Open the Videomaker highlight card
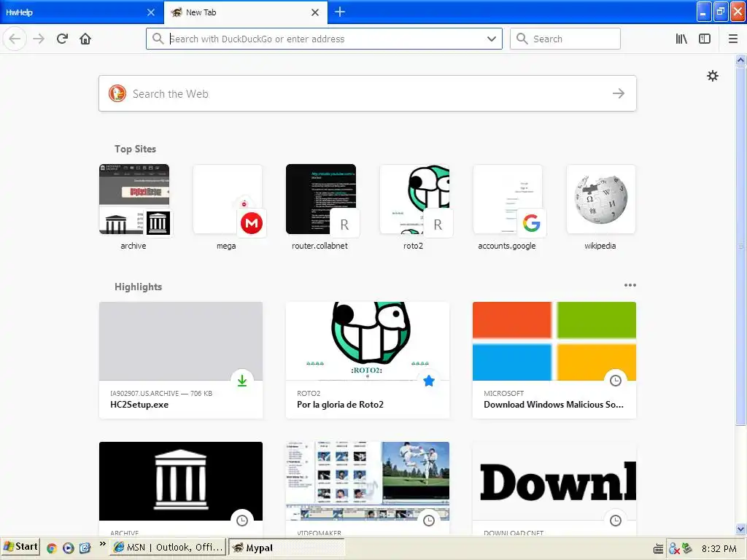 pyautogui.click(x=368, y=489)
